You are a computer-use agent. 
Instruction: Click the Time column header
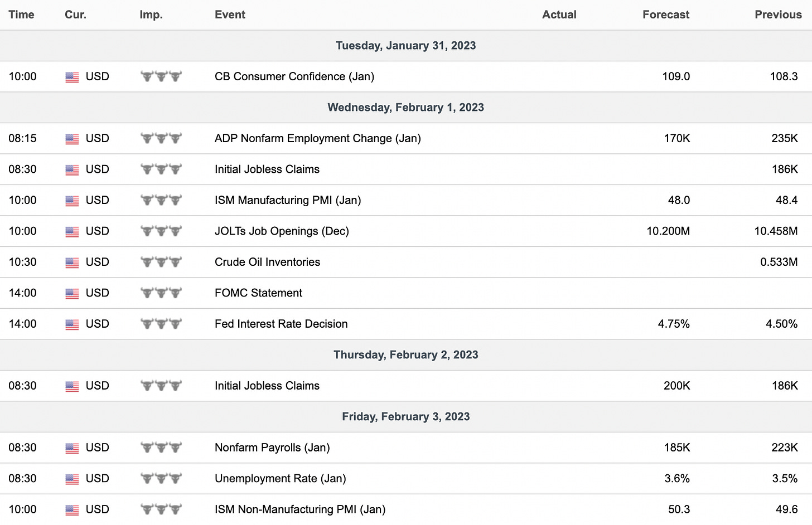[x=21, y=15]
